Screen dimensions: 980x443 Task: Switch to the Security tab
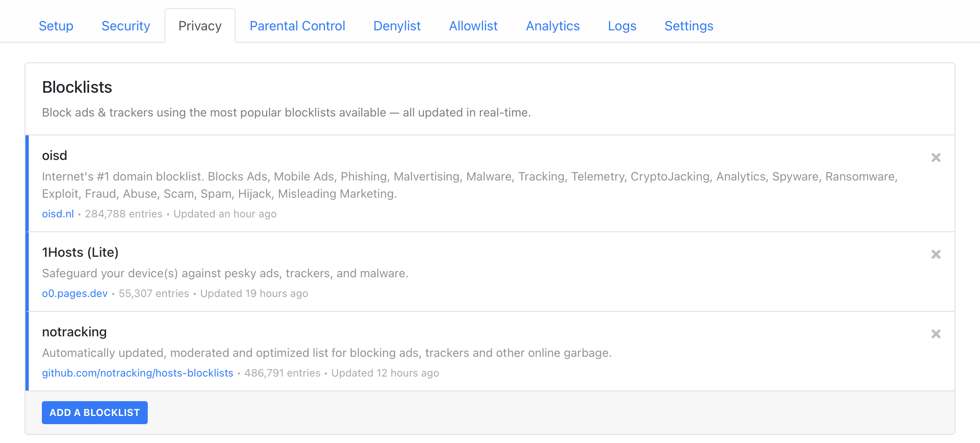126,26
